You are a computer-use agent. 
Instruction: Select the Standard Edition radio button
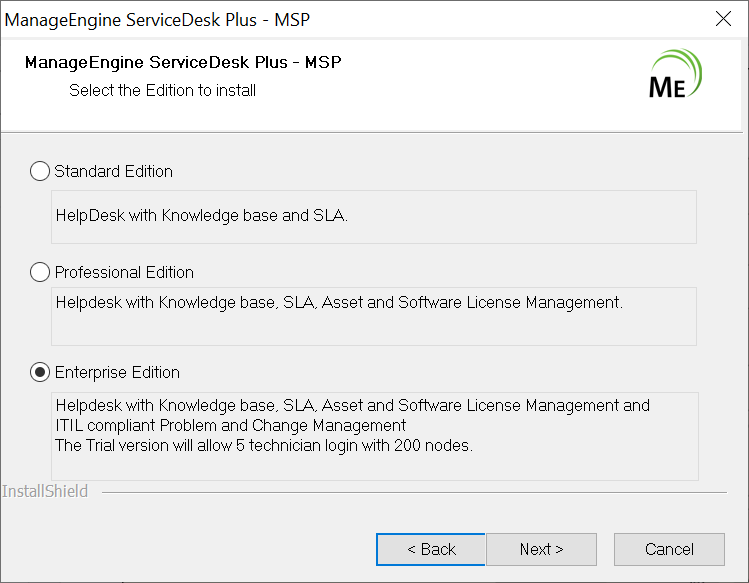click(x=40, y=171)
